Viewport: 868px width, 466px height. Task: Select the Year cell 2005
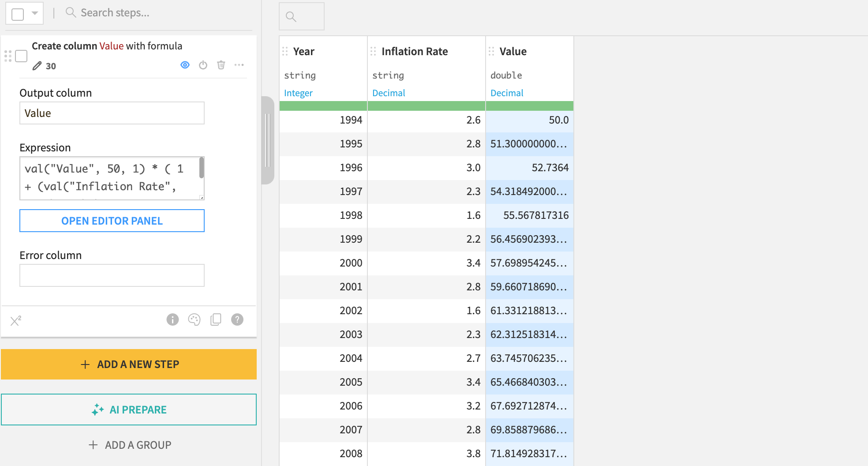point(323,382)
